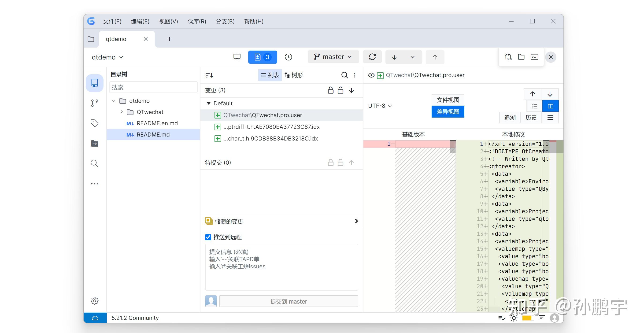Click the commit history clock icon

(x=288, y=57)
